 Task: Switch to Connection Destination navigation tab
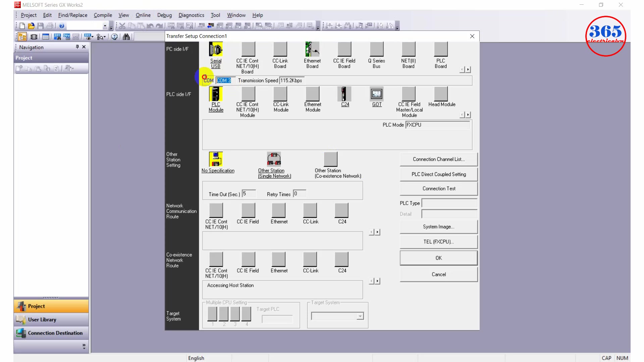(x=51, y=333)
